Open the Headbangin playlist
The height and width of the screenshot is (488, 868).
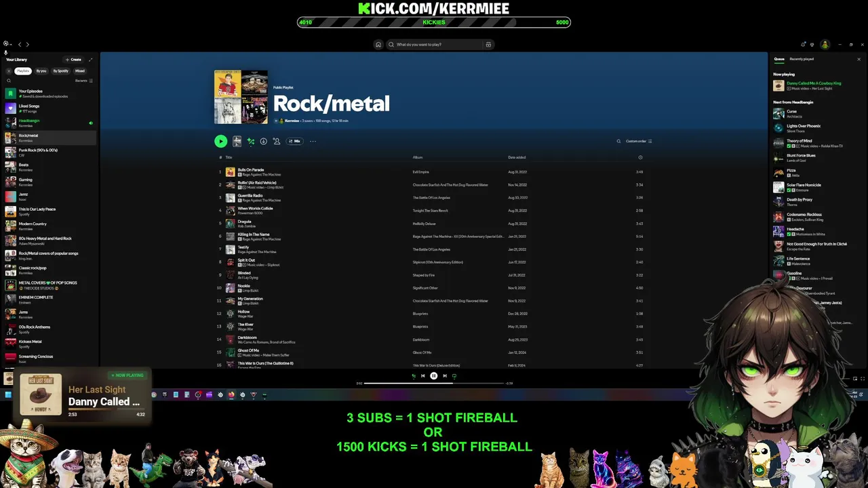pos(49,123)
